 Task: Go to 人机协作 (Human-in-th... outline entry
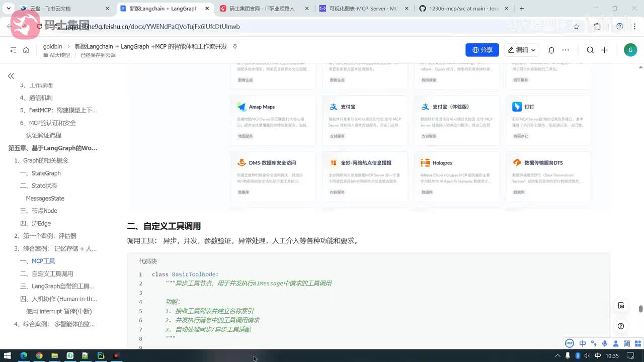pos(58,299)
